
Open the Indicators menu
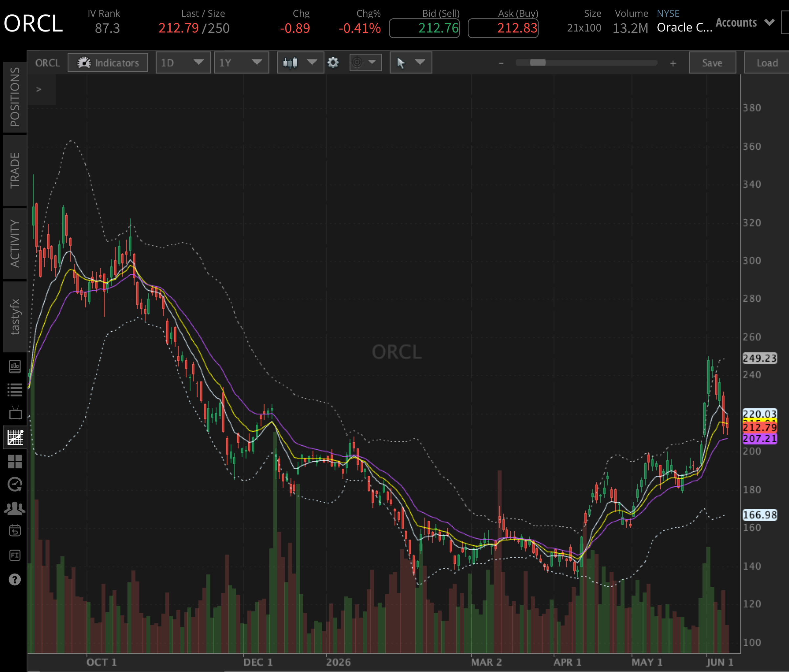tap(108, 63)
